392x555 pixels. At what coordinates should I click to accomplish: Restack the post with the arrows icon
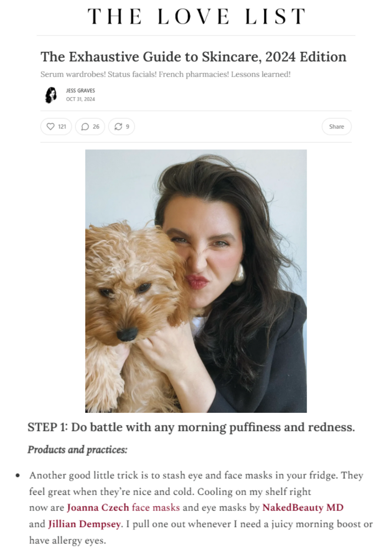[118, 127]
